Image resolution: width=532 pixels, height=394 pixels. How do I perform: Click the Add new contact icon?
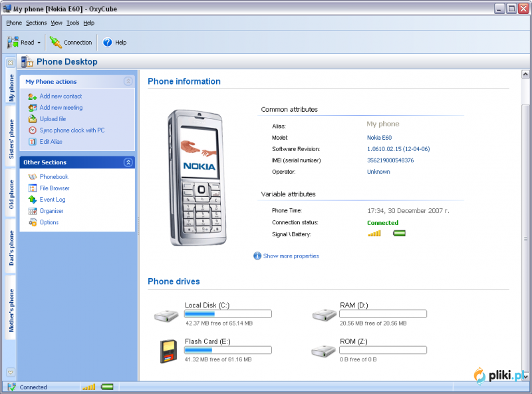pos(32,97)
